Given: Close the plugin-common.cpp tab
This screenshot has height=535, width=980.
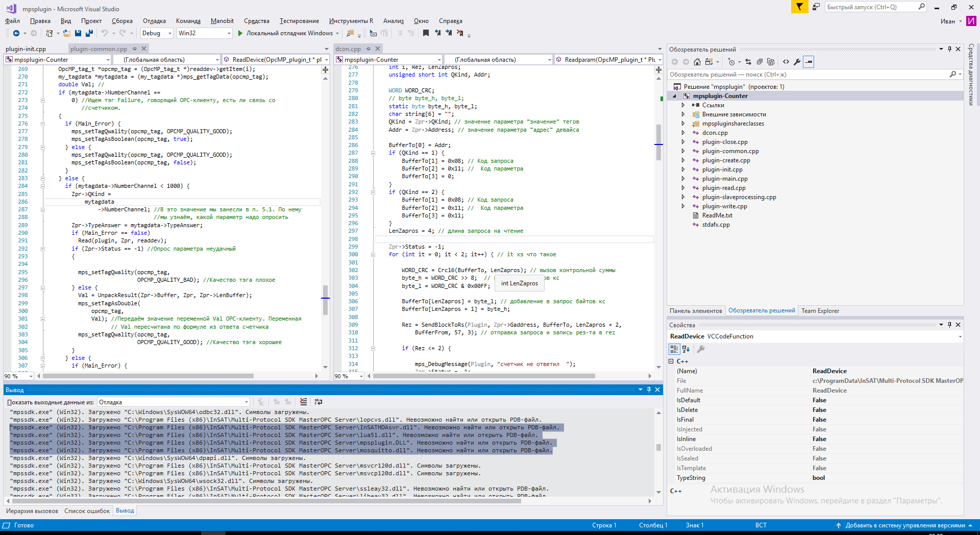Looking at the screenshot, I should point(144,49).
